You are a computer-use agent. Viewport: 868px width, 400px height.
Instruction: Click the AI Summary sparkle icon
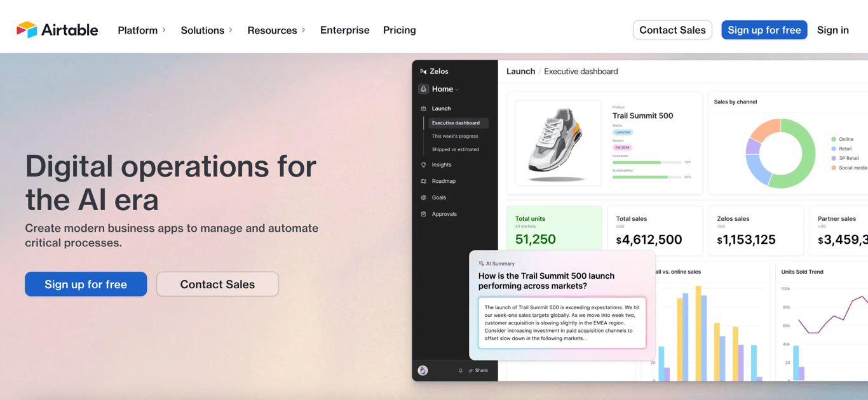[481, 263]
